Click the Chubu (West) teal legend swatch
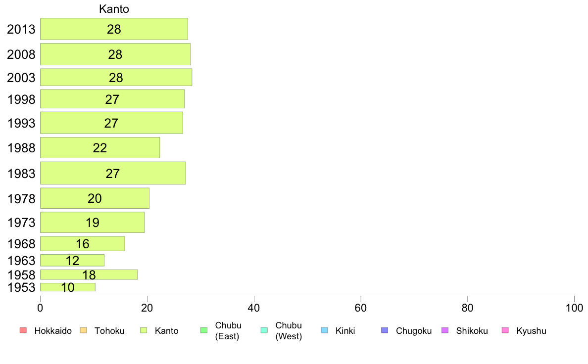Viewport: 588px width, 364px height. [x=264, y=330]
